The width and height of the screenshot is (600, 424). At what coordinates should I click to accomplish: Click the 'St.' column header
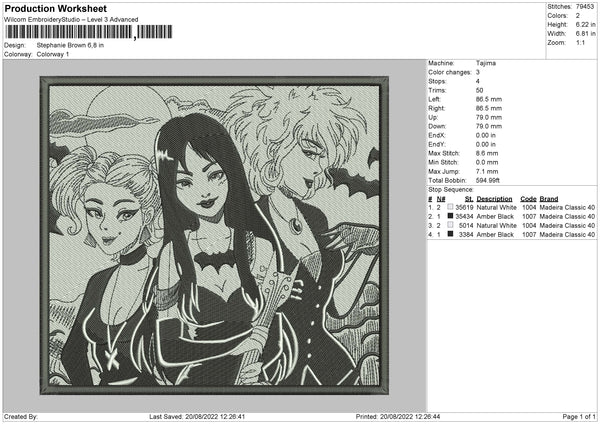pos(469,199)
